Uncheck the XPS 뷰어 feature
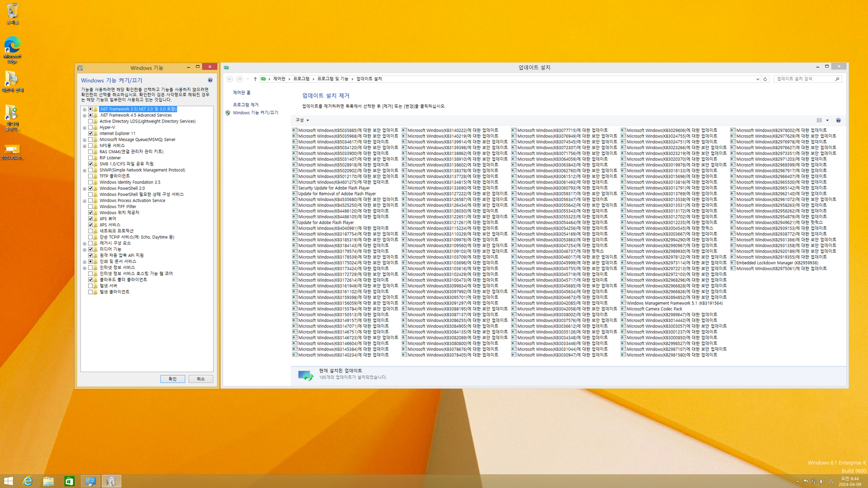The image size is (868, 488). coord(91,219)
